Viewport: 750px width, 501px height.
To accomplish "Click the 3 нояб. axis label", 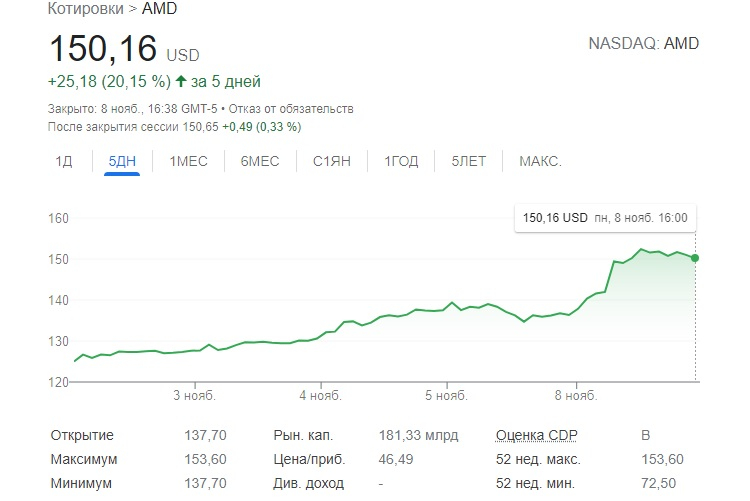I will (x=195, y=396).
